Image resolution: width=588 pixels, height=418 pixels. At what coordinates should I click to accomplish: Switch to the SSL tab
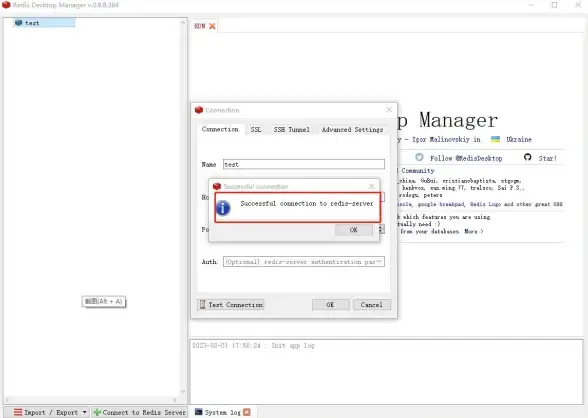click(256, 129)
